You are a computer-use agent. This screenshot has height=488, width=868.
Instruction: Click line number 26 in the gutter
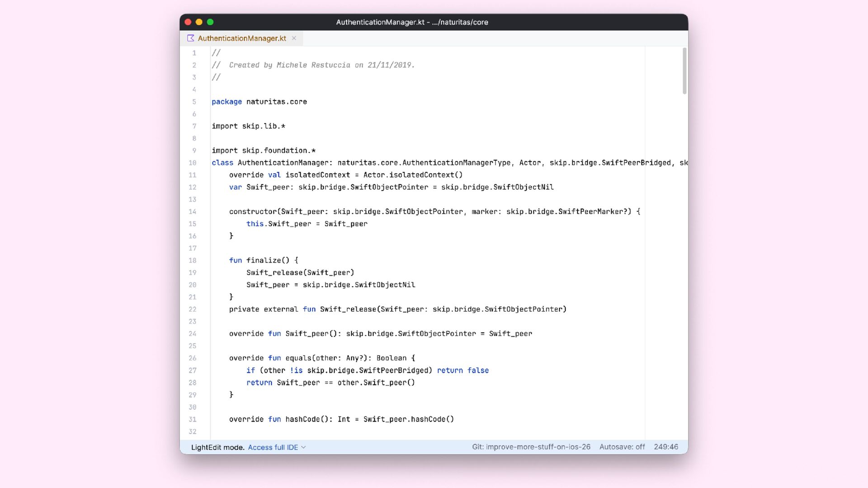point(193,358)
